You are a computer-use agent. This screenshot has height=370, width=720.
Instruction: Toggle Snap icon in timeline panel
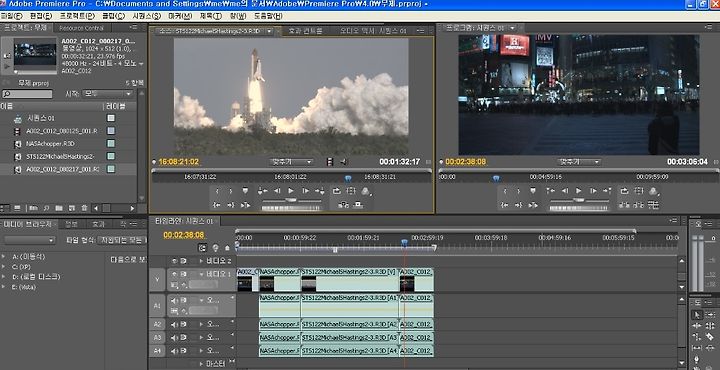click(x=202, y=247)
